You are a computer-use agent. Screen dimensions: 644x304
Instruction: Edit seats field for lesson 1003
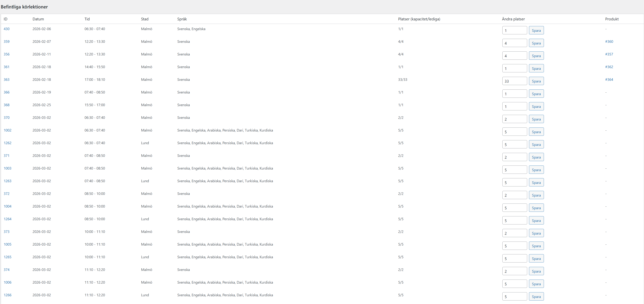[514, 170]
